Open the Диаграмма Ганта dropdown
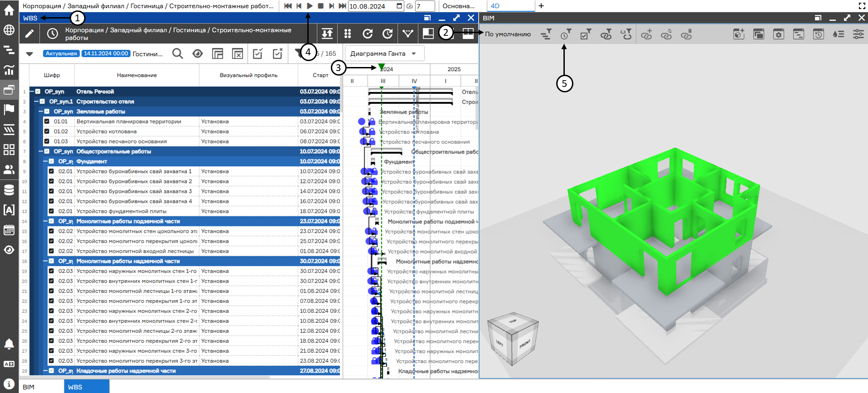Screen dimensions: 868x393 coord(384,53)
